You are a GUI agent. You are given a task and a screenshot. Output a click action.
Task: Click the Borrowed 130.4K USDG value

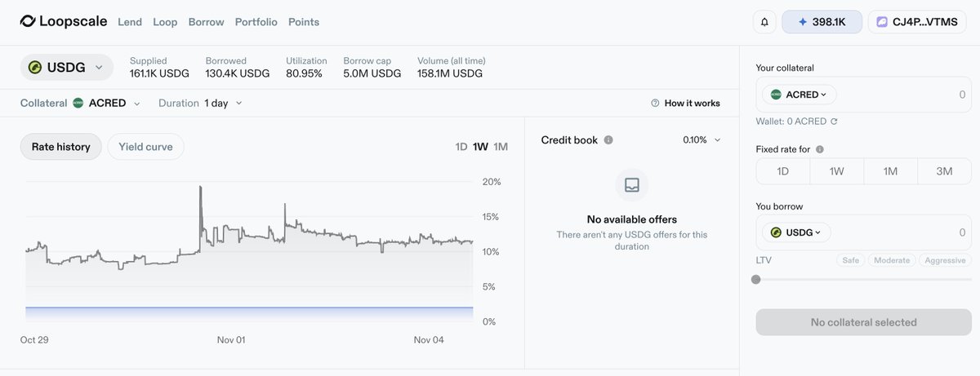point(238,73)
